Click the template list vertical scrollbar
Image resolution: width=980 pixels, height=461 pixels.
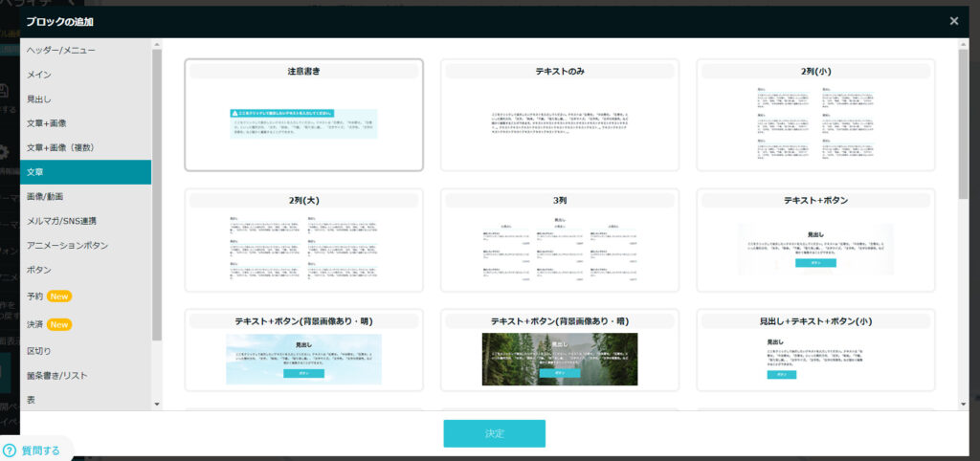pos(963,124)
